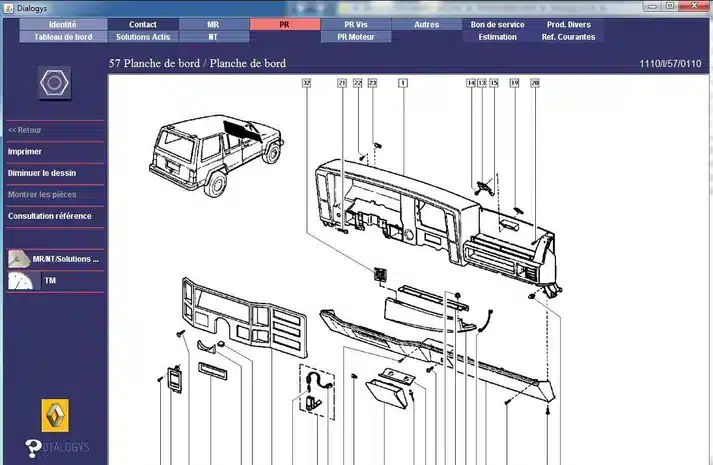
Task: Select part callout number 20 in diagram
Action: pos(535,83)
